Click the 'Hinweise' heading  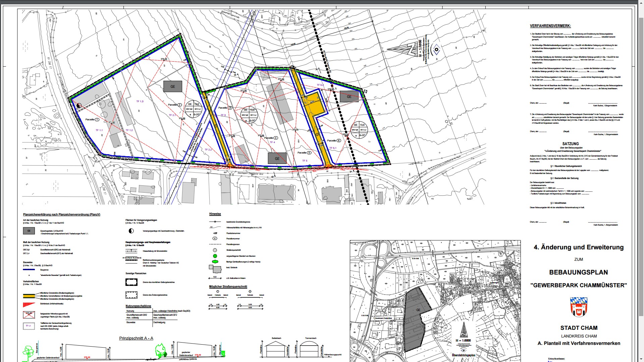click(x=215, y=214)
